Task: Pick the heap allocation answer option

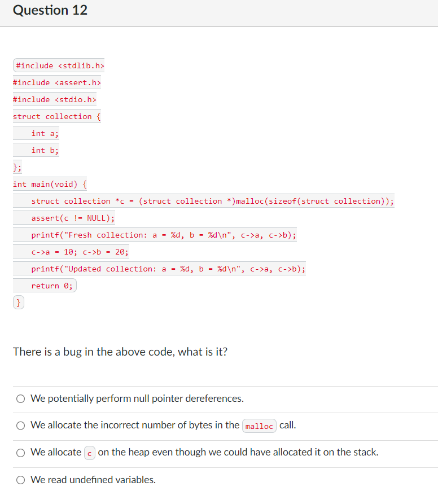Action: pos(20,452)
